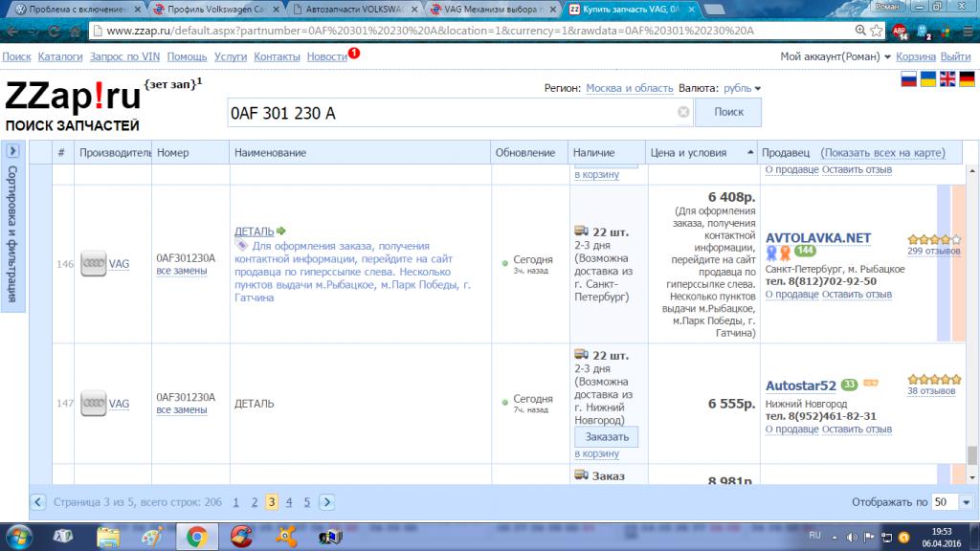Switch to Автозапчасти VOLKSWAGEN tab

(x=354, y=10)
